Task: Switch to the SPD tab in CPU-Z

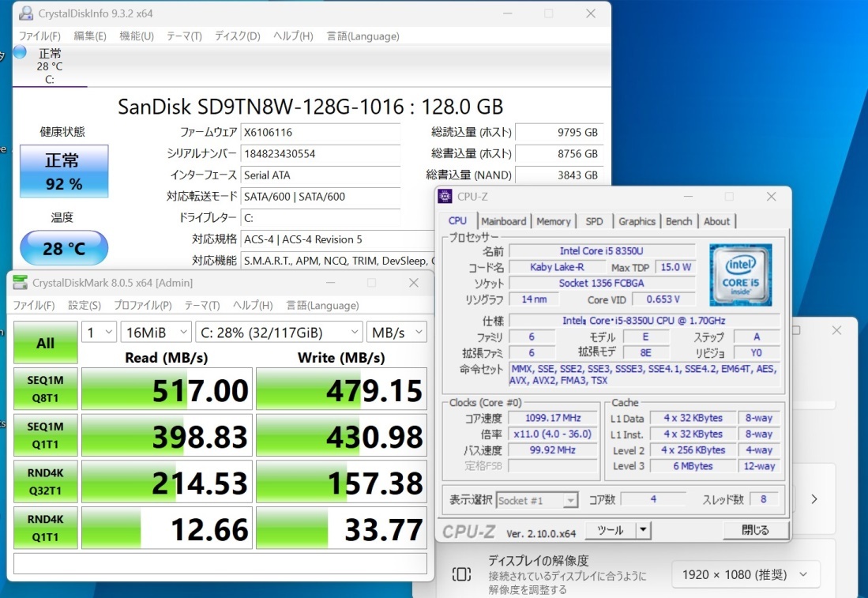Action: [x=594, y=221]
